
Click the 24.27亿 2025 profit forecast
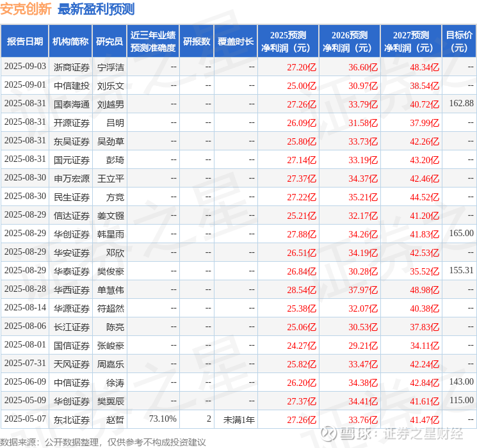click(x=302, y=346)
